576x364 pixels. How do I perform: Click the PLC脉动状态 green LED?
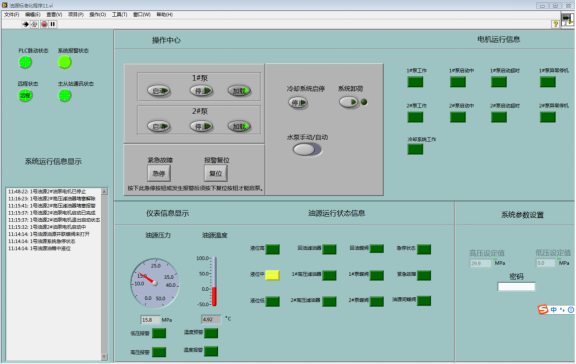pyautogui.click(x=25, y=62)
